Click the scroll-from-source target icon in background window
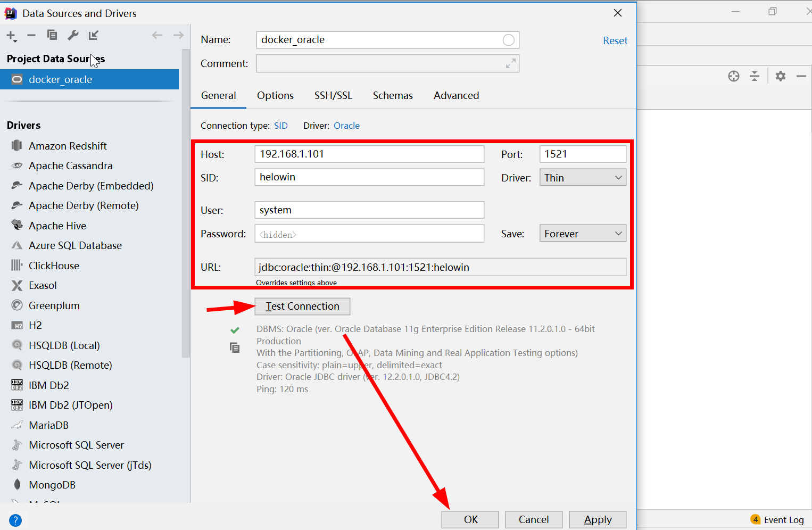This screenshot has height=530, width=812. 734,76
